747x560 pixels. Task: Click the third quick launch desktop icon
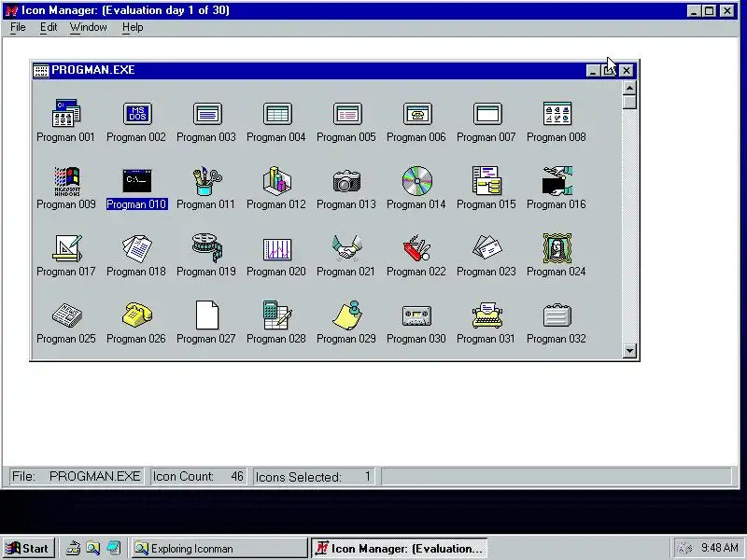pos(114,548)
